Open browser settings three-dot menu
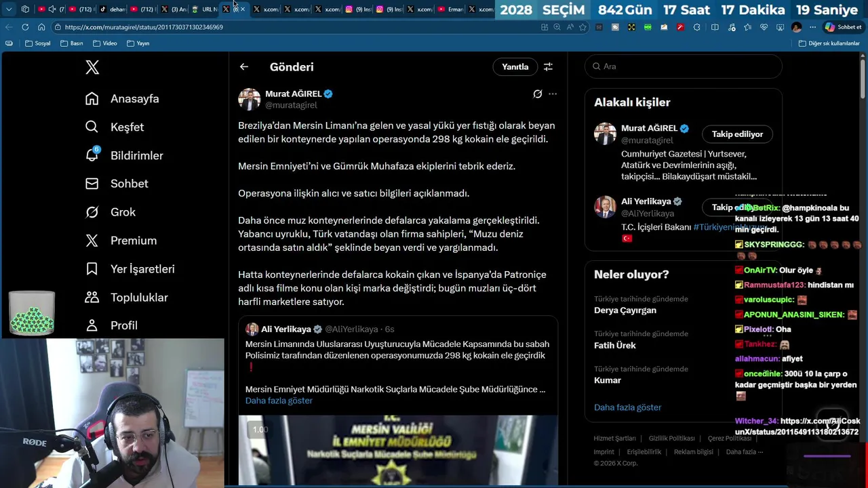 point(812,27)
